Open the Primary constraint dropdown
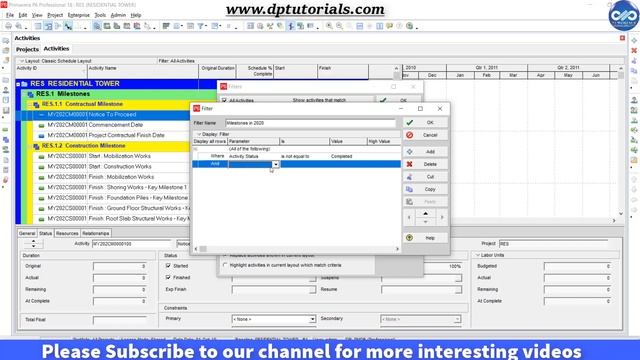 [312, 319]
